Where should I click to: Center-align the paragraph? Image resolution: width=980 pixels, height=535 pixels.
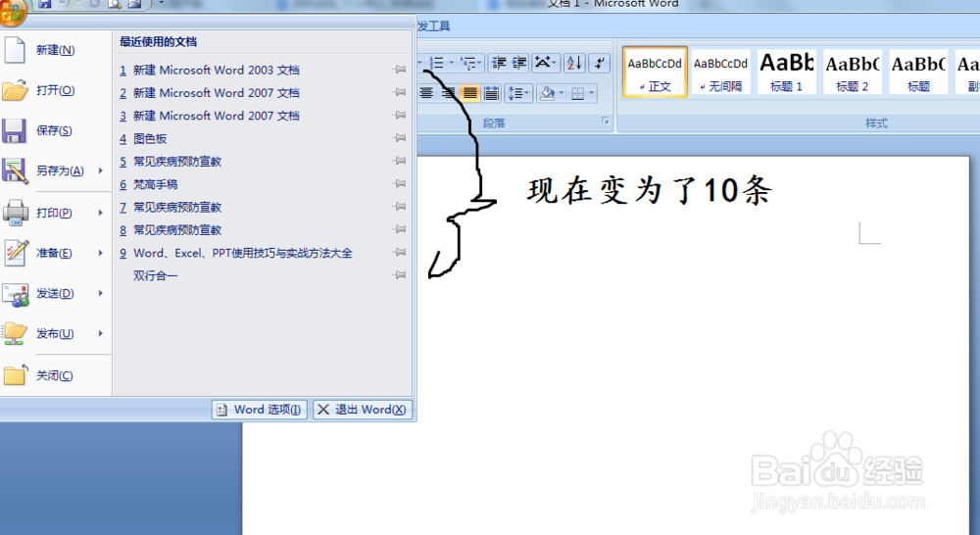[426, 94]
